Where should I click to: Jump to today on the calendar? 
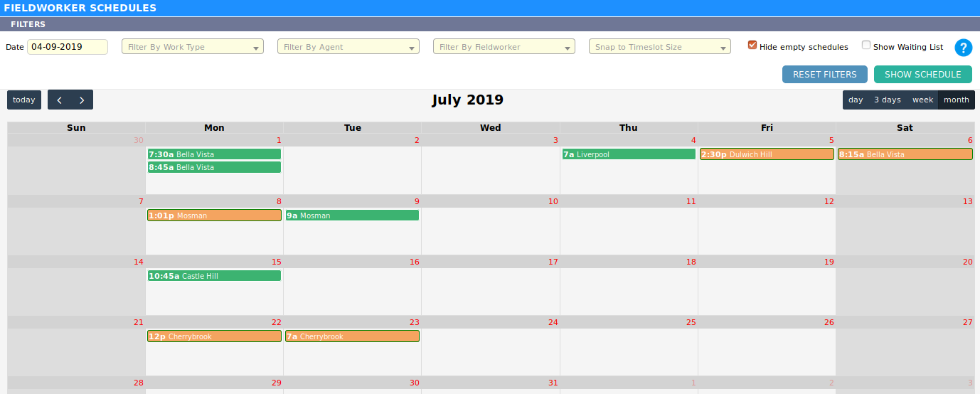[x=24, y=100]
